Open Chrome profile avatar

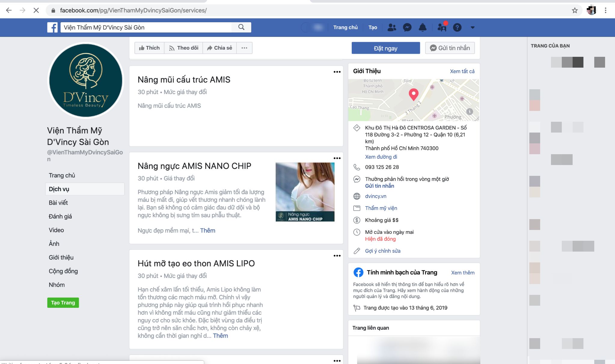pos(591,10)
